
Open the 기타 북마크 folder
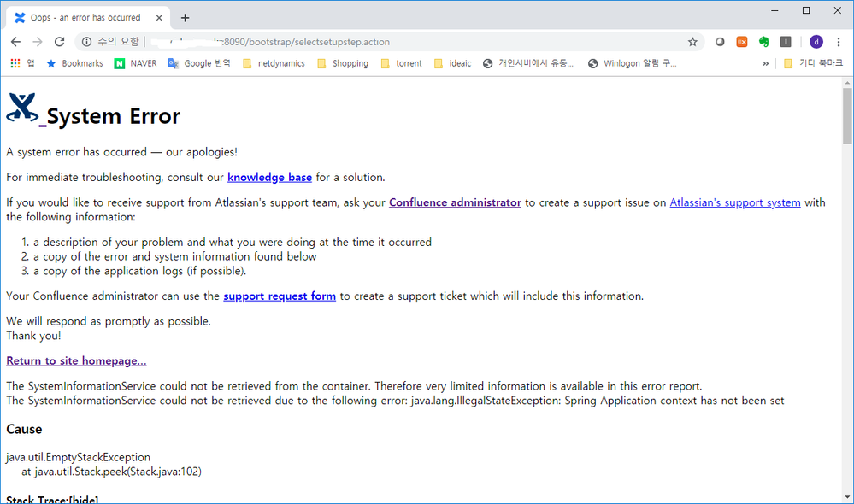(x=813, y=63)
